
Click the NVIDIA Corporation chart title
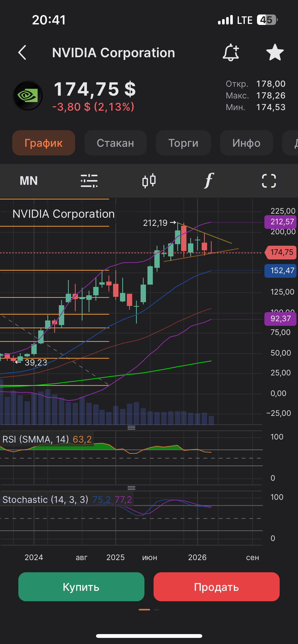[x=63, y=214]
